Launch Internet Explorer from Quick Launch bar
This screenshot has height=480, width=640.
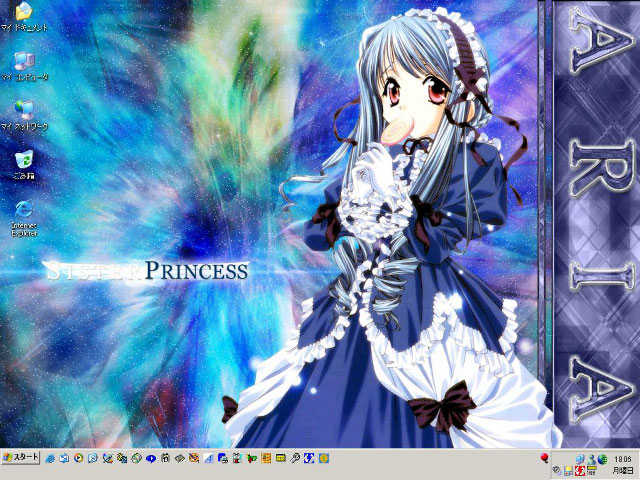tap(51, 457)
